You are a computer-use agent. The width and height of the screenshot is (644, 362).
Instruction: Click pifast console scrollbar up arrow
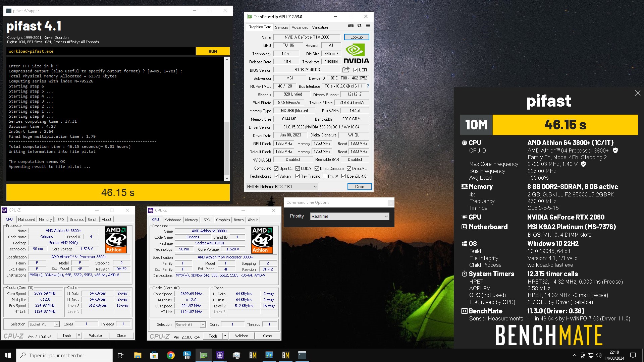(227, 60)
